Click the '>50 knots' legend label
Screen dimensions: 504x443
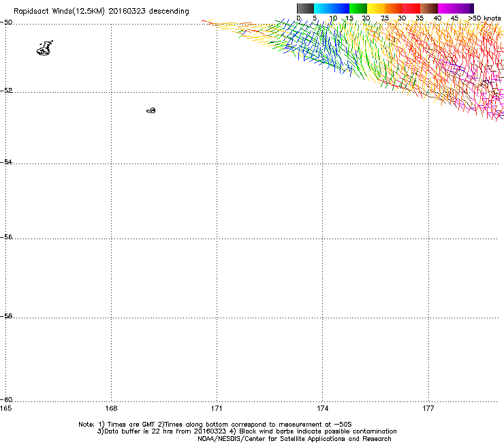[x=484, y=18]
